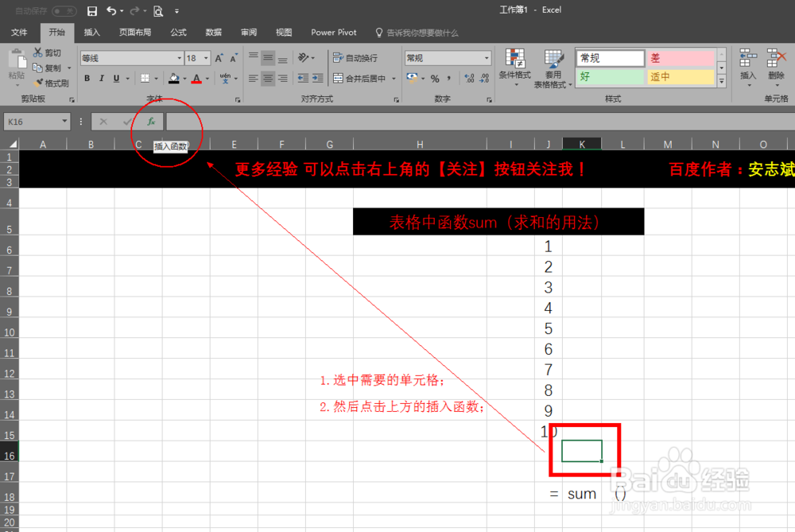Switch to the 数据 (Data) tab

pos(213,33)
